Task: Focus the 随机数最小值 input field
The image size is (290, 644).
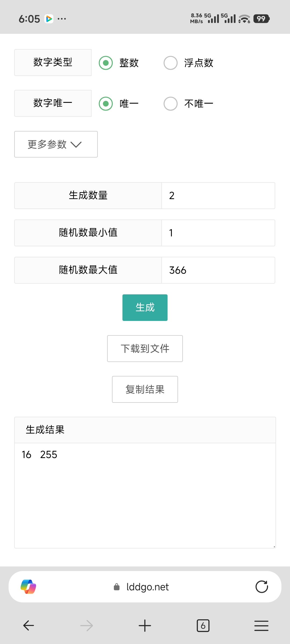Action: 218,233
